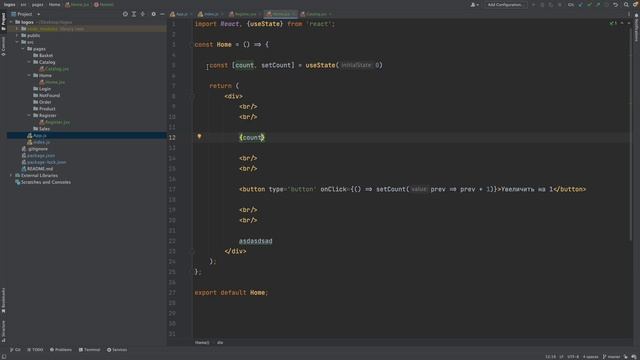Click the git branch widget in status bar

611,357
